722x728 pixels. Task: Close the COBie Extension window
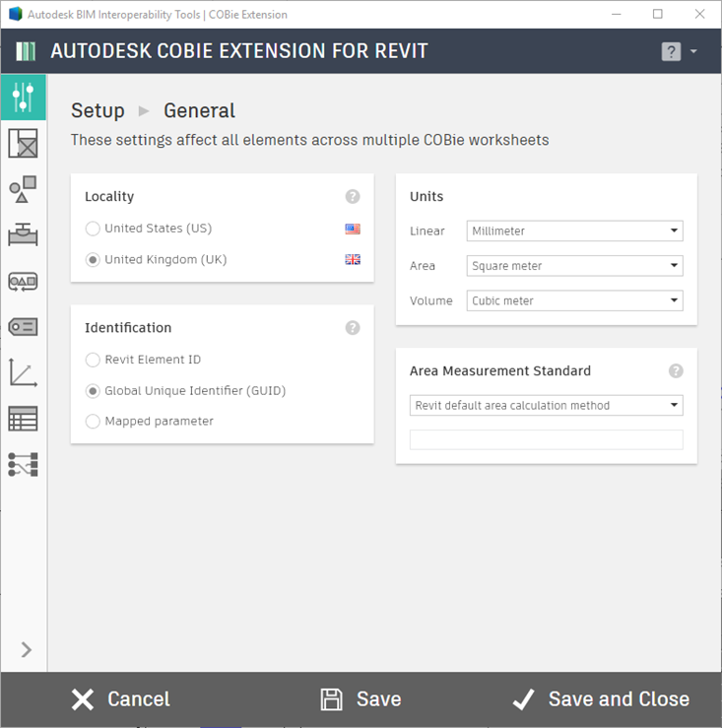coord(699,14)
